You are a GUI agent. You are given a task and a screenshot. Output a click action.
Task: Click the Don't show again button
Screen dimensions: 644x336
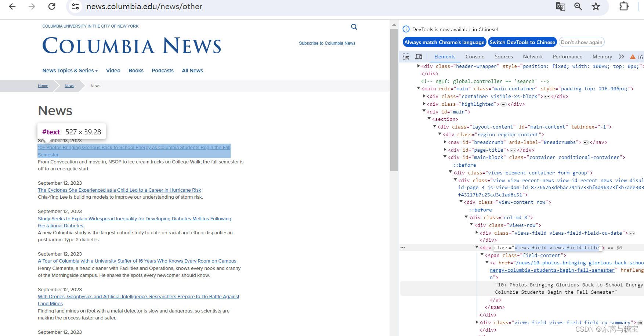582,42
